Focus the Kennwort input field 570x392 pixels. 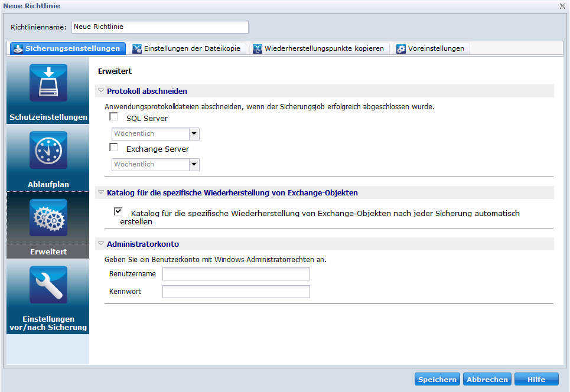236,292
